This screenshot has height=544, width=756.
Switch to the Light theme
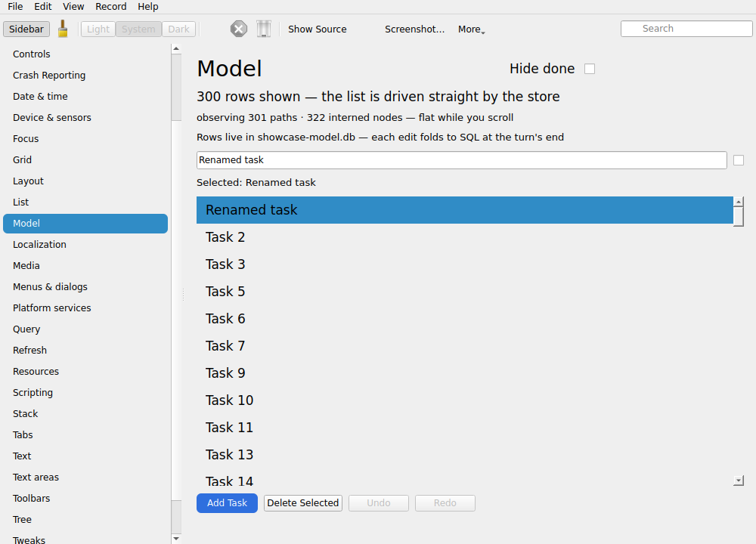[x=98, y=29]
